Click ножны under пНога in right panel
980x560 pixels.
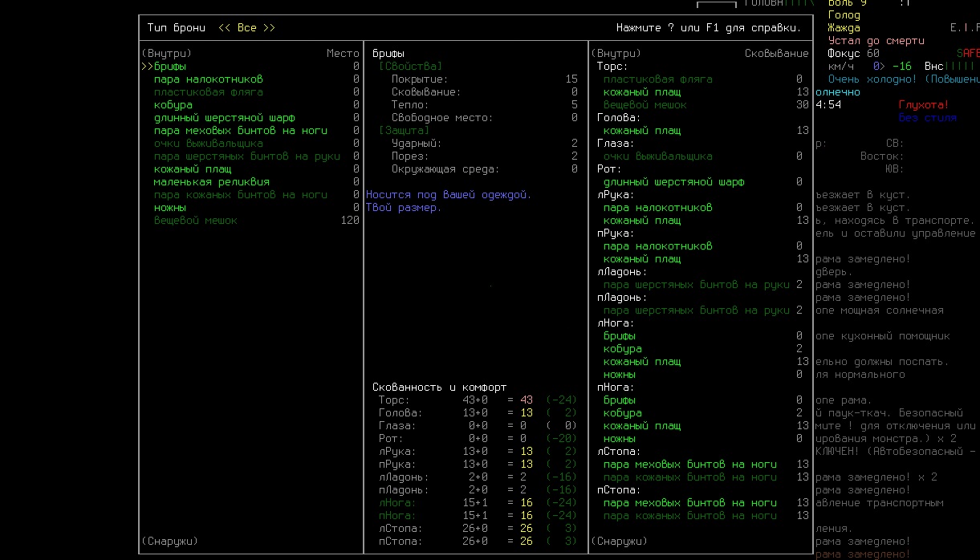click(620, 438)
